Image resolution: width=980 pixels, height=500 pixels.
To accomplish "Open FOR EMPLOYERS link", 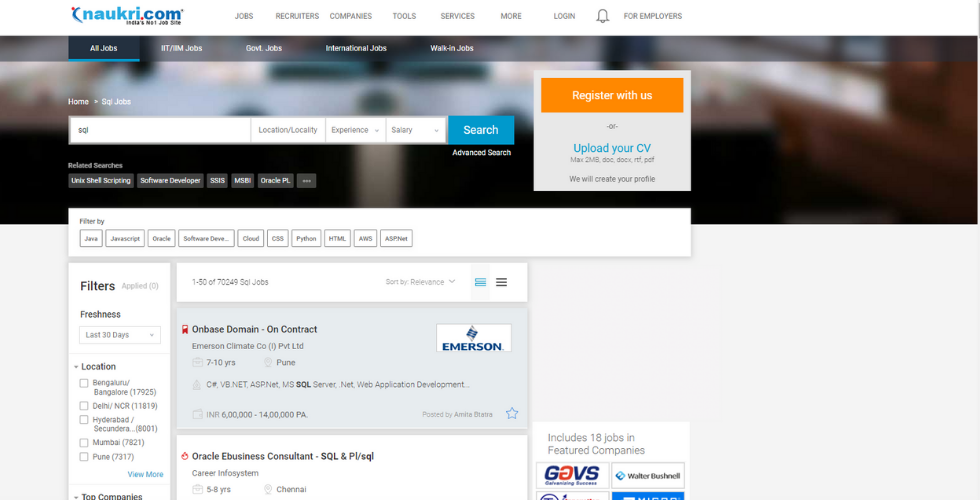I will pos(653,16).
